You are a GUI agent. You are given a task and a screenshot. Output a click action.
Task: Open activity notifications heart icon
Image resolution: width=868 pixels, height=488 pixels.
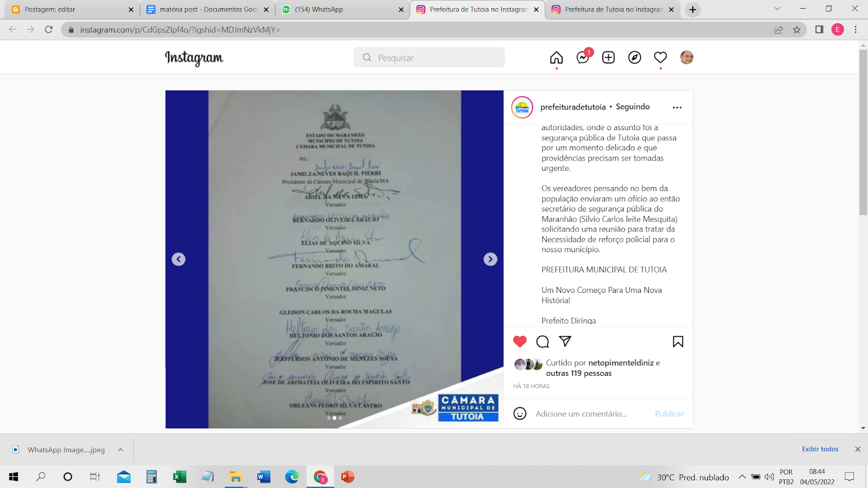coord(660,57)
